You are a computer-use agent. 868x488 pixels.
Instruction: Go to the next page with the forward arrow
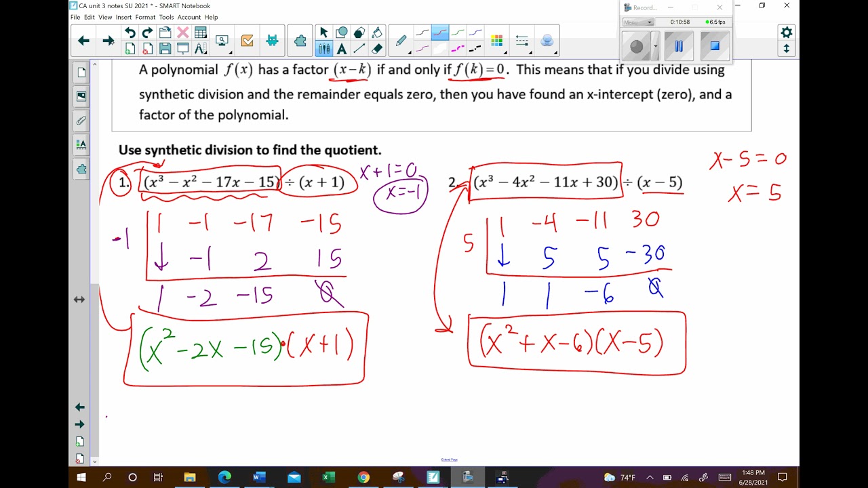coord(108,41)
